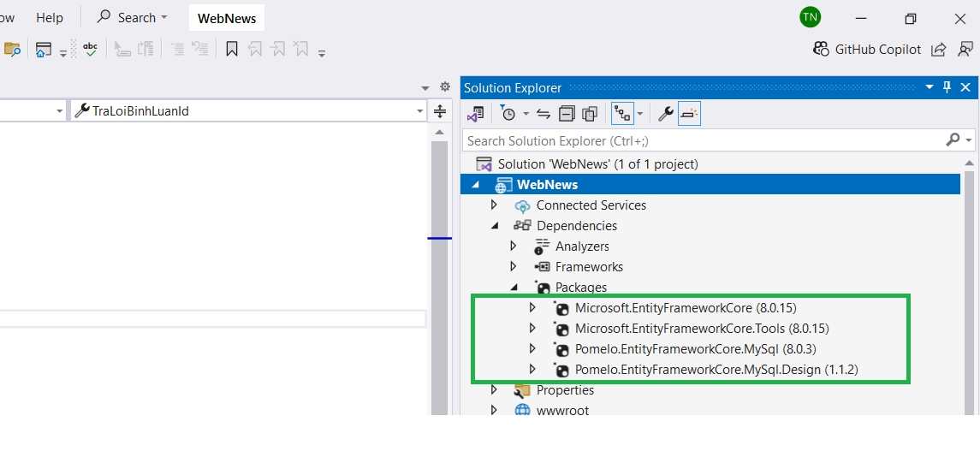Image resolution: width=980 pixels, height=475 pixels.
Task: Open the browser home window toolbar icon
Action: pos(43,50)
